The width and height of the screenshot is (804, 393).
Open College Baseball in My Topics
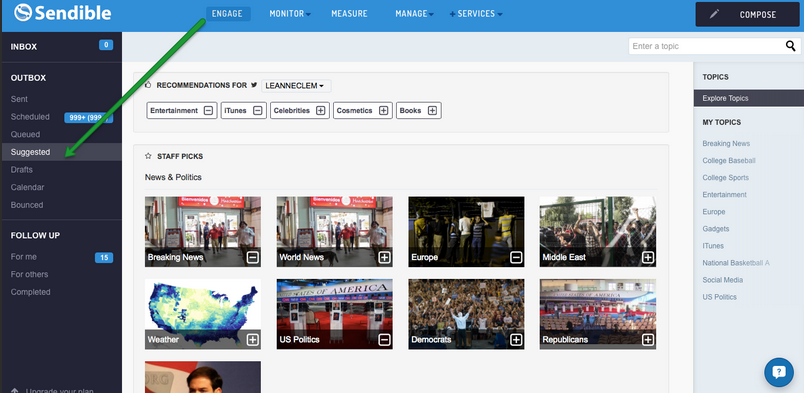click(729, 161)
